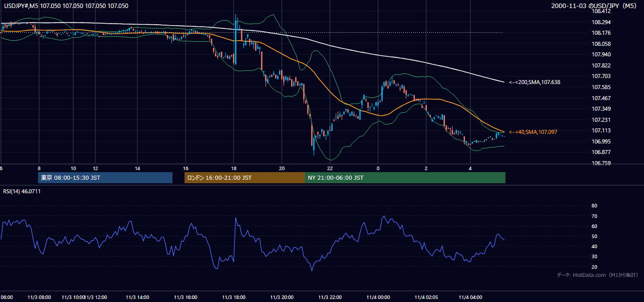Click price axis value 107.585
644x302 pixels.
[601, 87]
